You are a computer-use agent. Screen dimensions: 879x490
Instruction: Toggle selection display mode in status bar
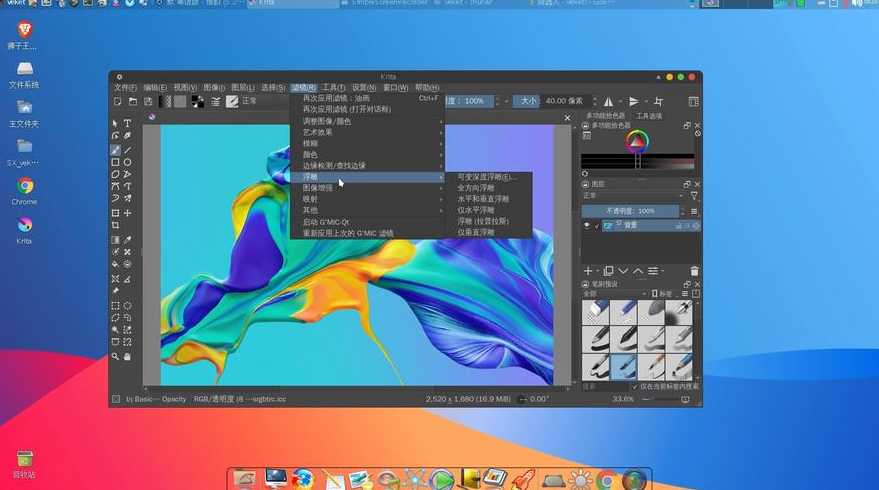(116, 399)
